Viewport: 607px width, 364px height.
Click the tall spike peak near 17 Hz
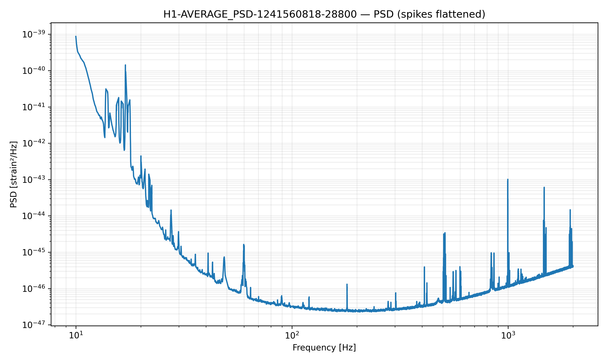point(125,65)
